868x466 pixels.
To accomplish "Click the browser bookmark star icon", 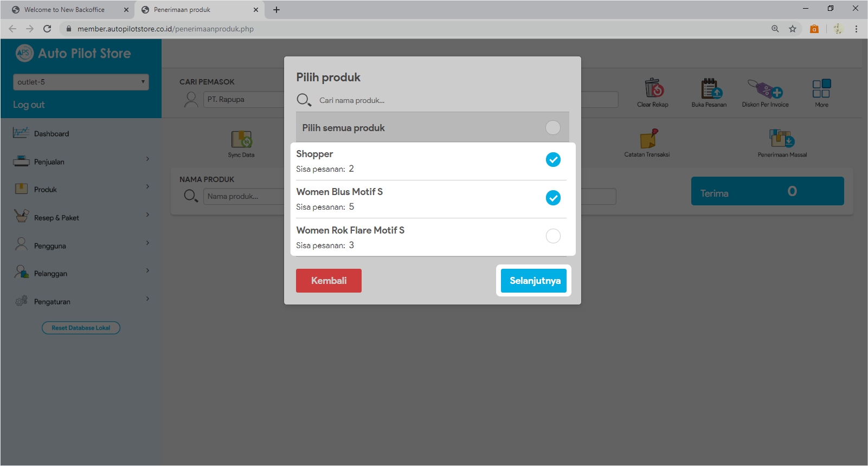I will pyautogui.click(x=793, y=29).
